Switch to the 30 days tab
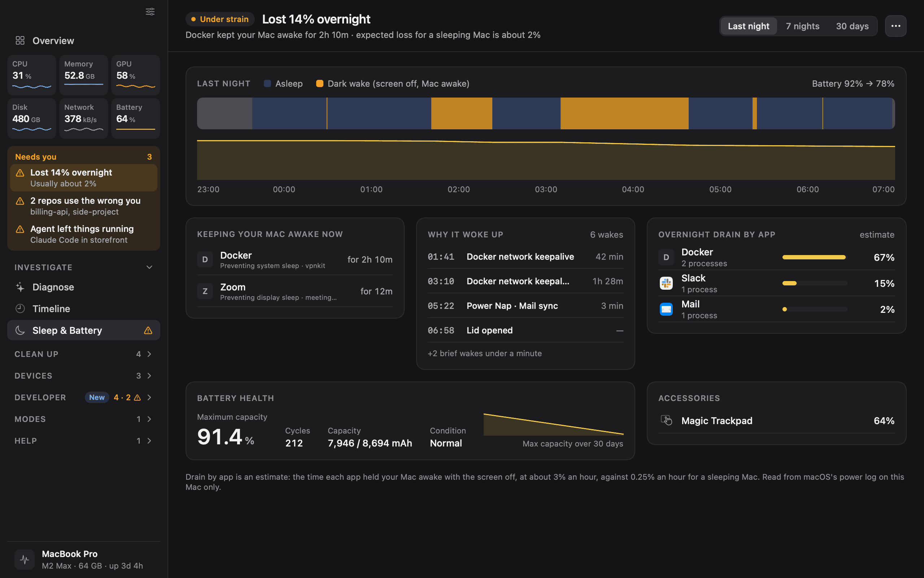The height and width of the screenshot is (578, 924). pyautogui.click(x=852, y=26)
